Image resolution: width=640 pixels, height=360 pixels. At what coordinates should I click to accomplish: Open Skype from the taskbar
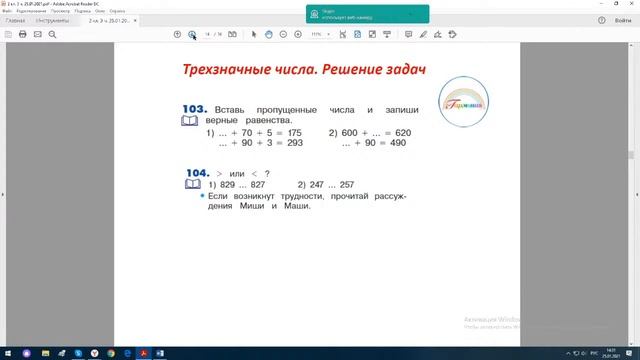point(78,353)
